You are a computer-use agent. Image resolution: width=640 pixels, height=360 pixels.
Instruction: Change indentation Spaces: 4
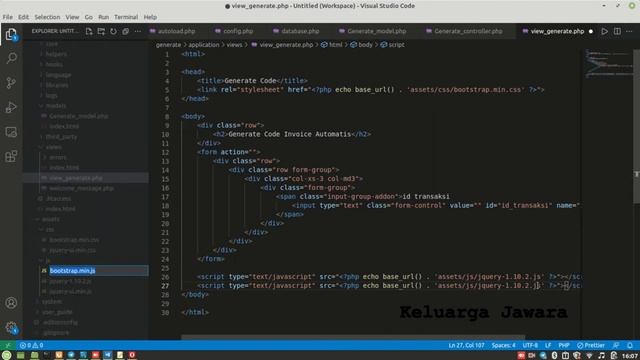click(x=503, y=345)
